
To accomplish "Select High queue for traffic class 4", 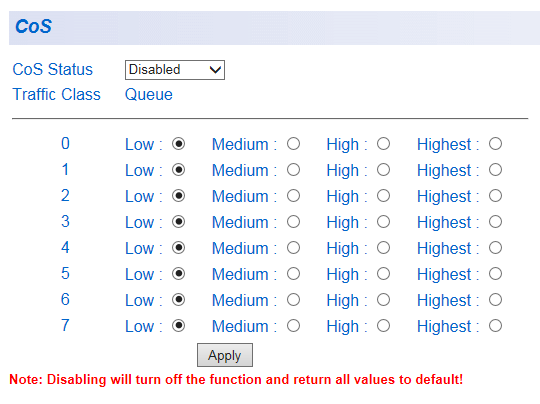I will [383, 248].
